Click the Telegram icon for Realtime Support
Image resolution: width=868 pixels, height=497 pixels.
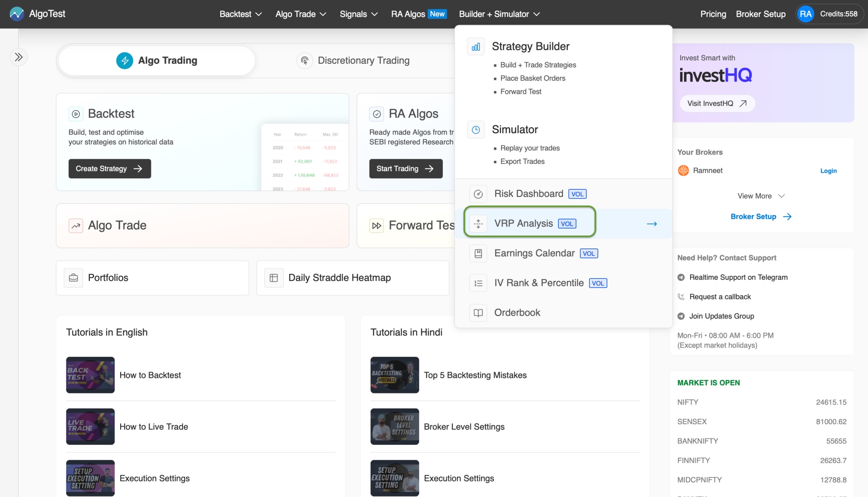tap(681, 277)
